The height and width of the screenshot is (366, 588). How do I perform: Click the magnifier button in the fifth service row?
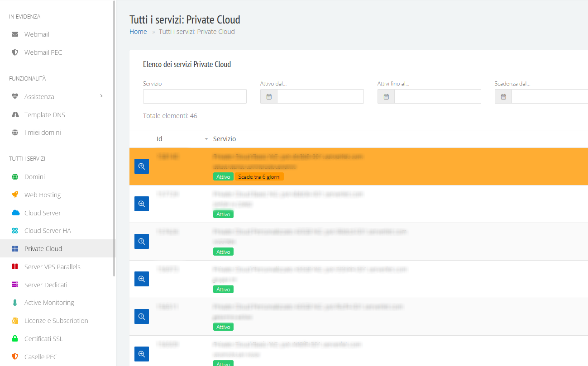(x=142, y=317)
